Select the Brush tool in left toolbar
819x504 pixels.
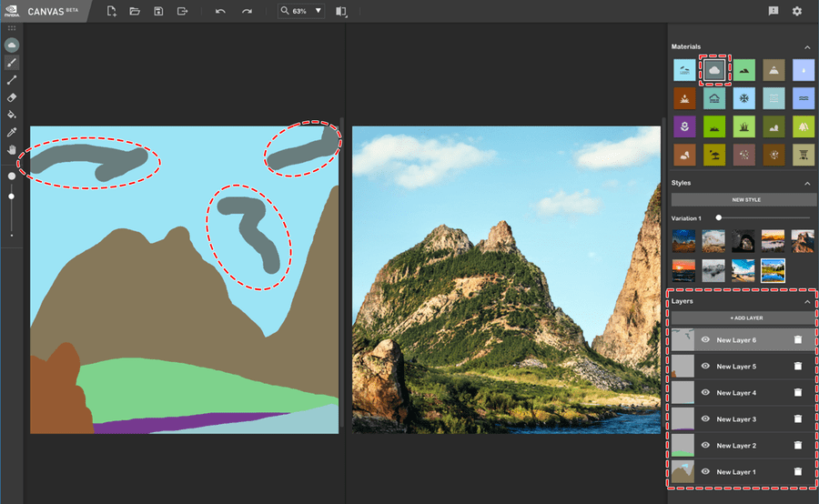pos(12,63)
